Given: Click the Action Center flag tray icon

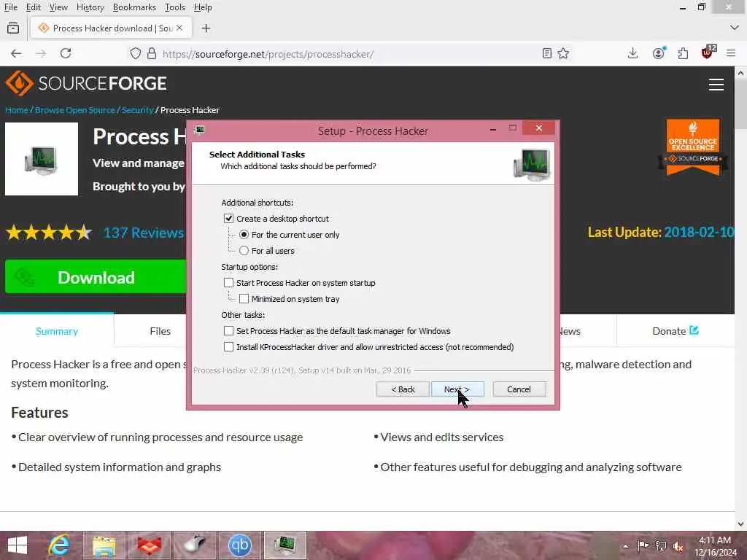Looking at the screenshot, I should click(x=643, y=545).
